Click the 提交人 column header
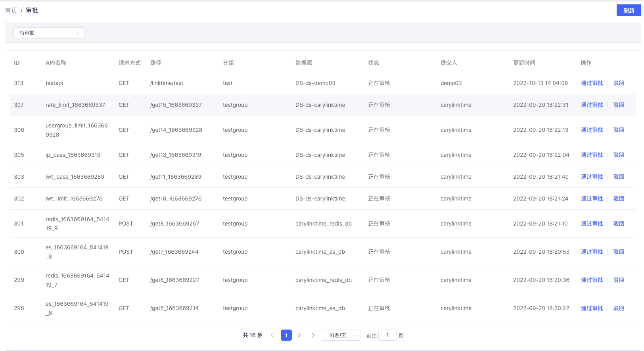 coord(449,63)
